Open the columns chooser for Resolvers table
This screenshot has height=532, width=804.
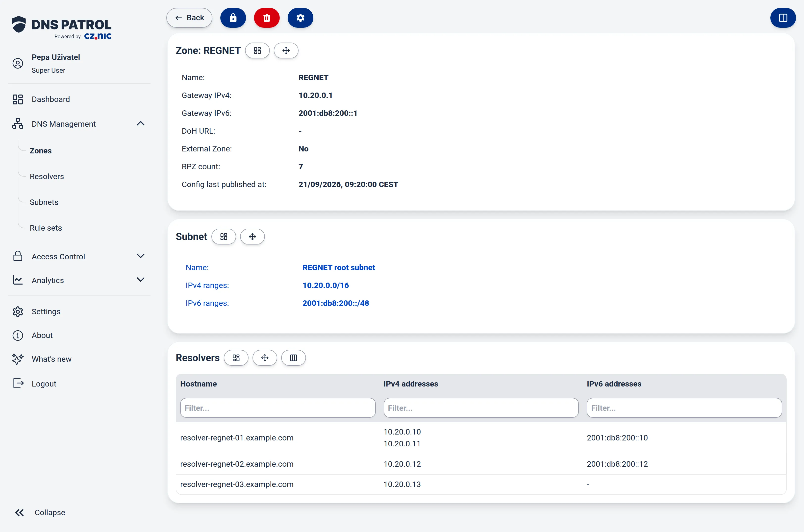coord(293,358)
